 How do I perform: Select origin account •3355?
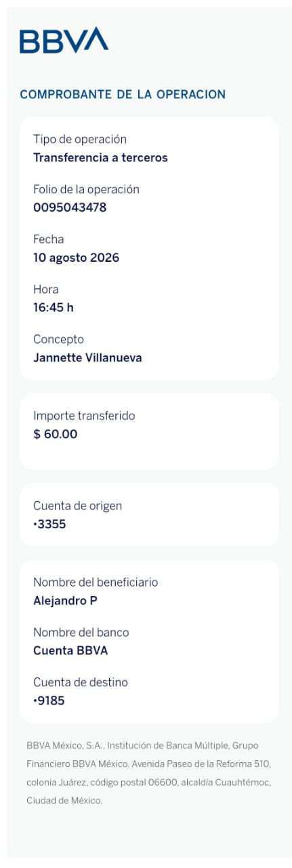(49, 524)
